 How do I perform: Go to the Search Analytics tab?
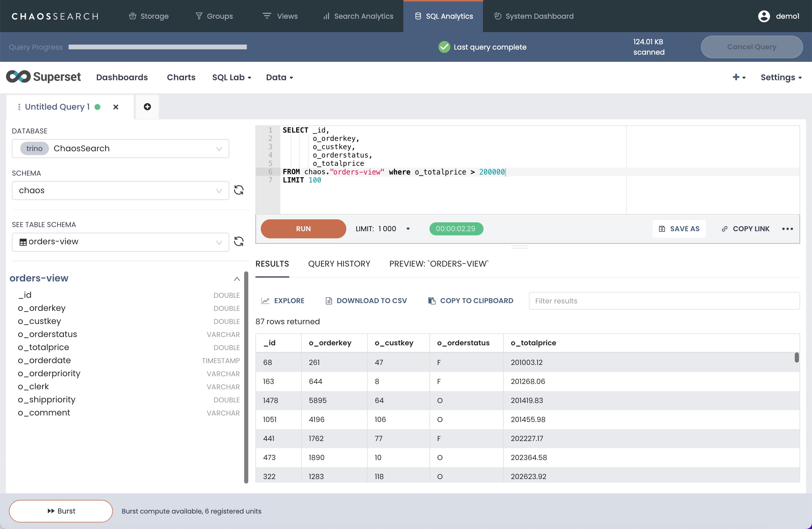point(358,16)
